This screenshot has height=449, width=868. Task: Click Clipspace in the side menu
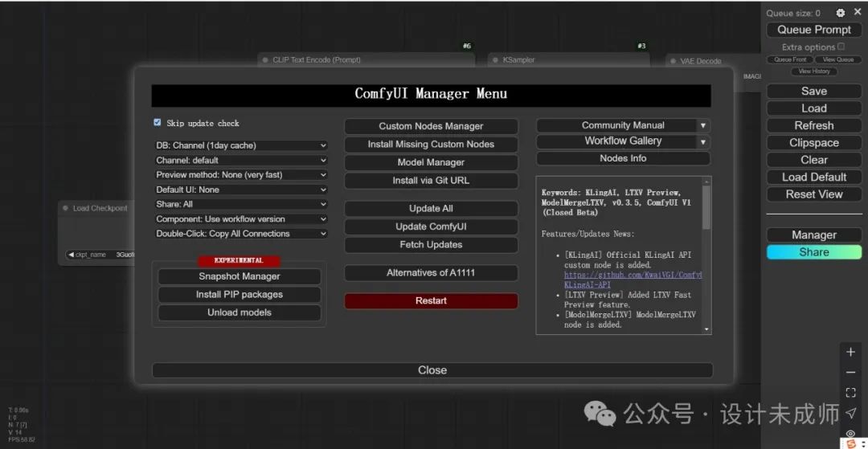coord(813,143)
